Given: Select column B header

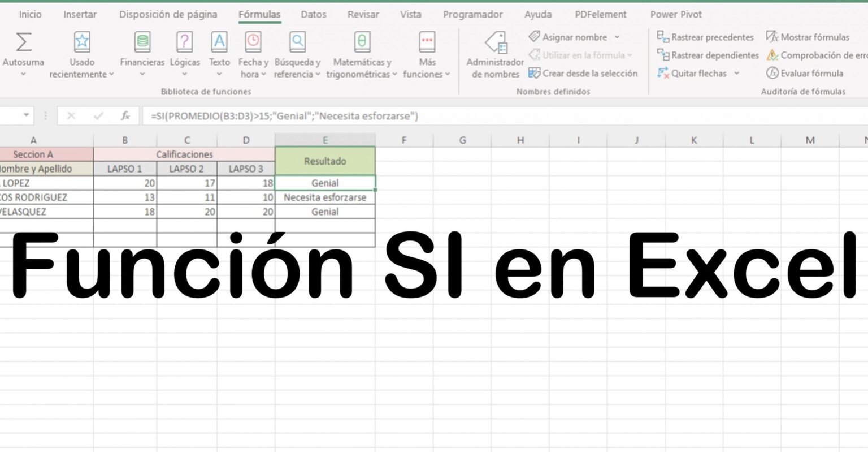Looking at the screenshot, I should coord(125,140).
